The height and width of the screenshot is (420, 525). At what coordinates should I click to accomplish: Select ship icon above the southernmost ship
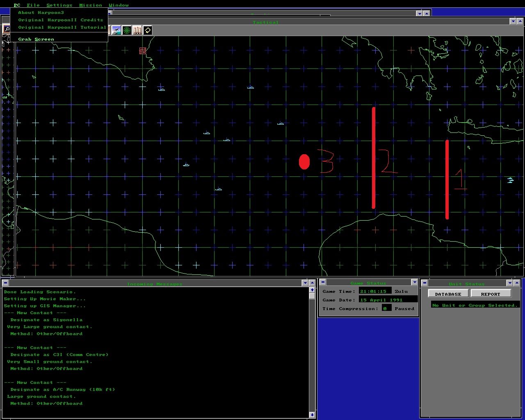coord(186,165)
